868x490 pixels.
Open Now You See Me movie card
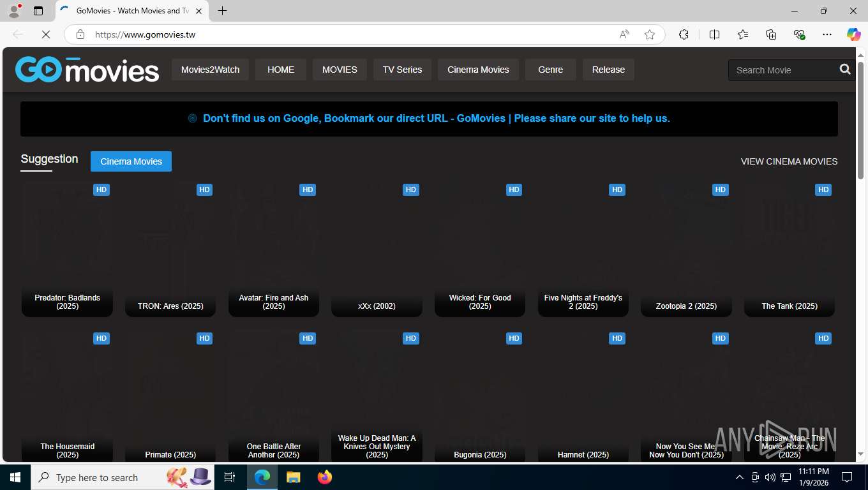686,396
